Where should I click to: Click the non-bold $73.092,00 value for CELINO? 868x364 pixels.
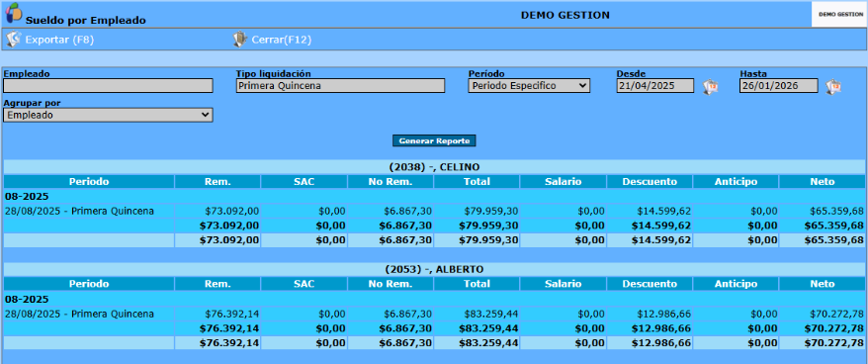(x=232, y=211)
